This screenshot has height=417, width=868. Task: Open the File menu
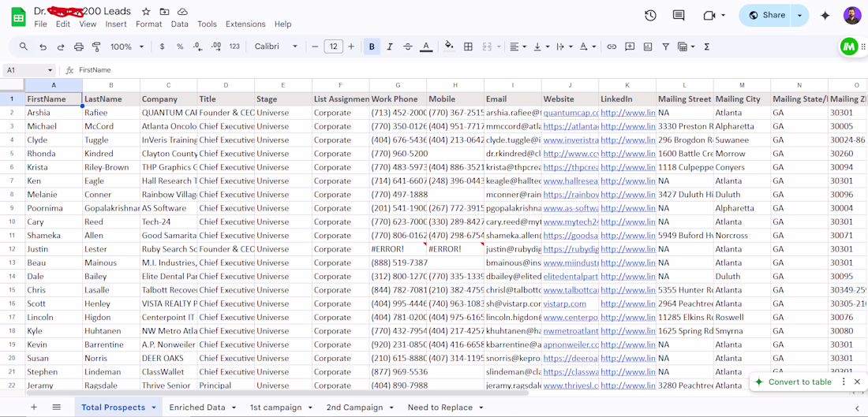coord(40,24)
